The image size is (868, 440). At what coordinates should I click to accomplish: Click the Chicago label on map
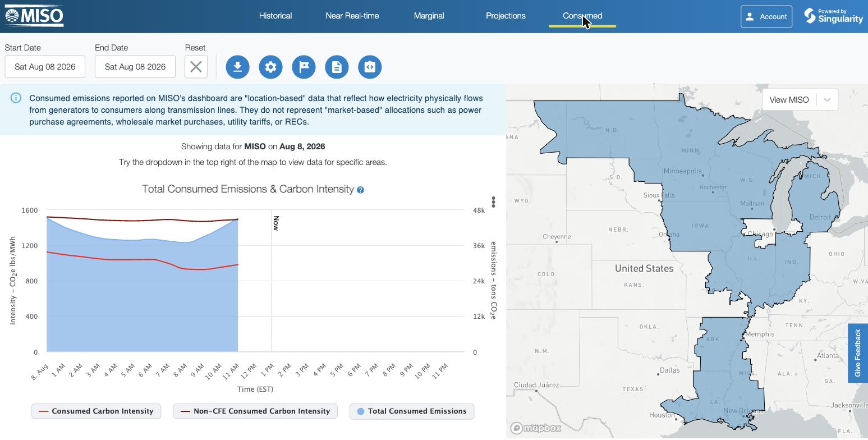coord(760,234)
